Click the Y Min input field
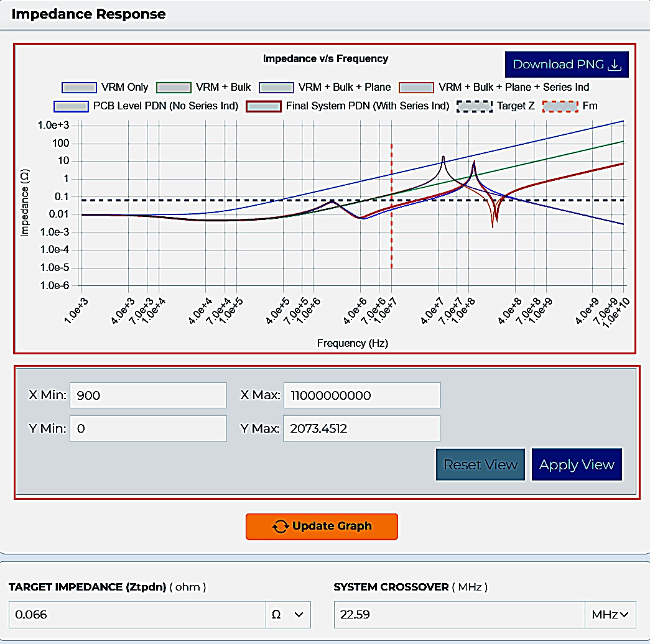650x644 pixels. pyautogui.click(x=149, y=428)
